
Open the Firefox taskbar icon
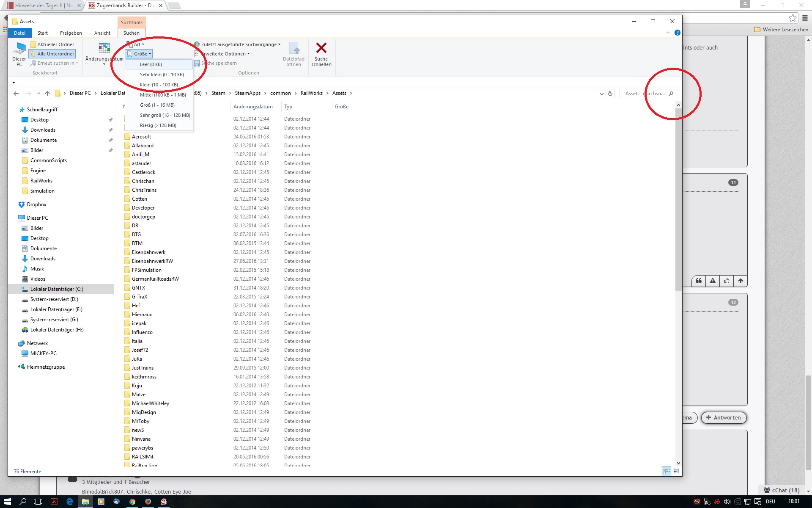[148, 502]
